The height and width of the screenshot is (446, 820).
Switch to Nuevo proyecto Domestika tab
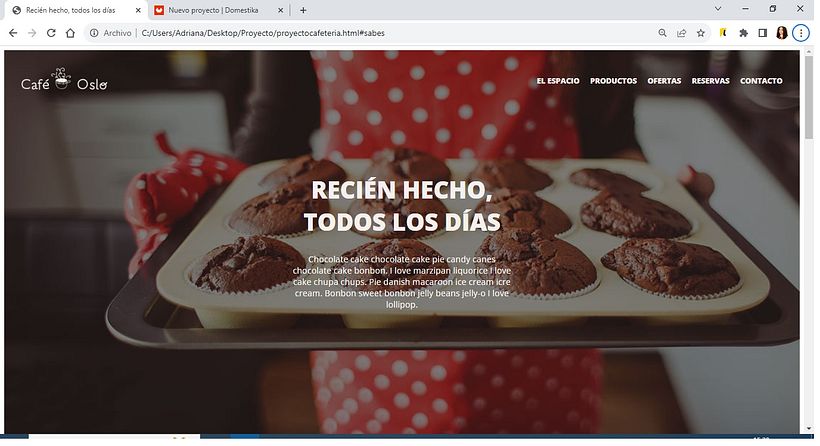pyautogui.click(x=214, y=10)
